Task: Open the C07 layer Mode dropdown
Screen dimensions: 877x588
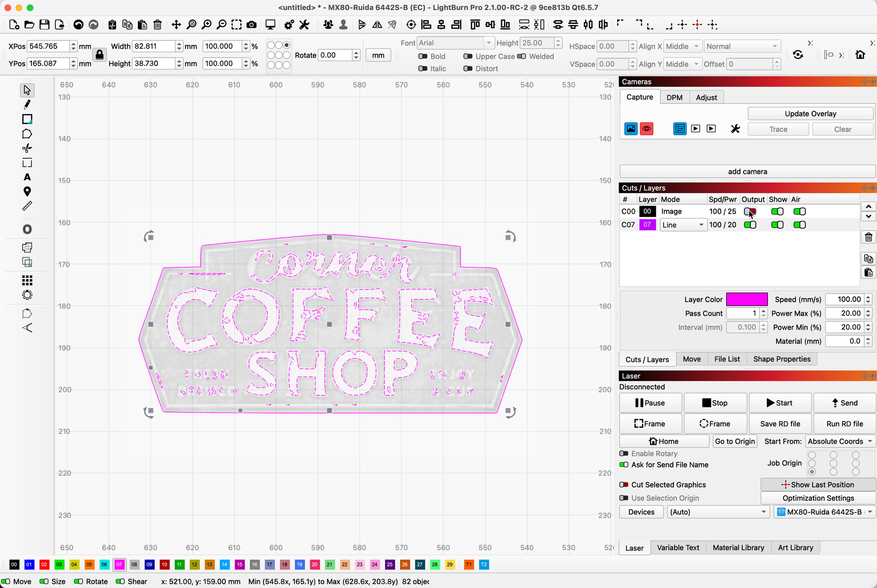Action: tap(683, 225)
